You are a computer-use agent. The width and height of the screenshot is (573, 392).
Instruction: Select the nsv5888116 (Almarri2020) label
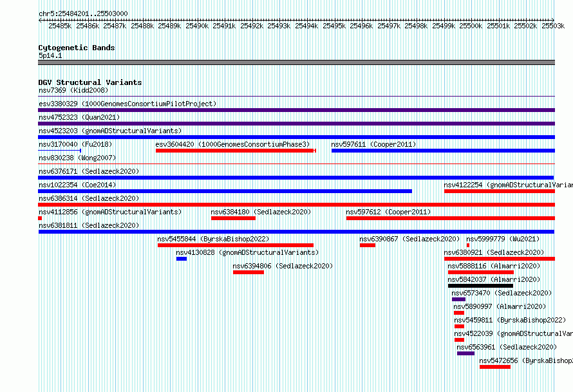(494, 266)
